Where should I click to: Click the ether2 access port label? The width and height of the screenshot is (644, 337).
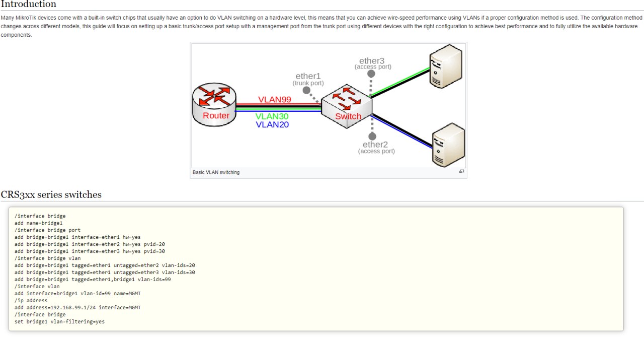[x=376, y=148]
